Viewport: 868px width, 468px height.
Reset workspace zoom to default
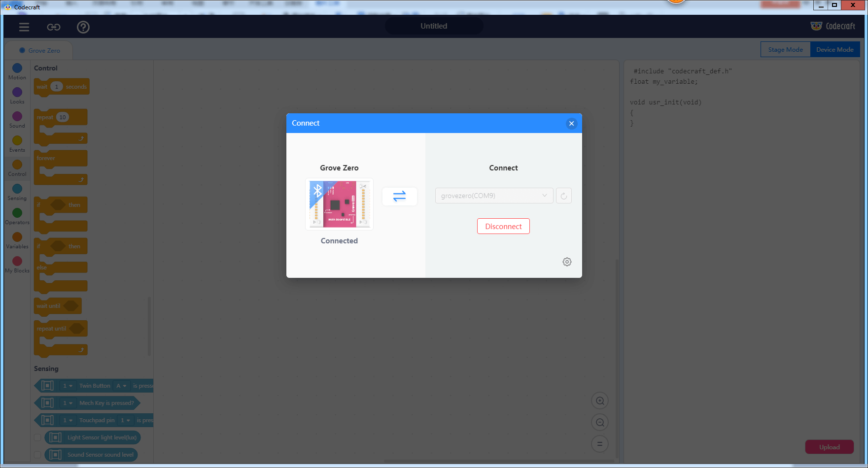click(600, 444)
